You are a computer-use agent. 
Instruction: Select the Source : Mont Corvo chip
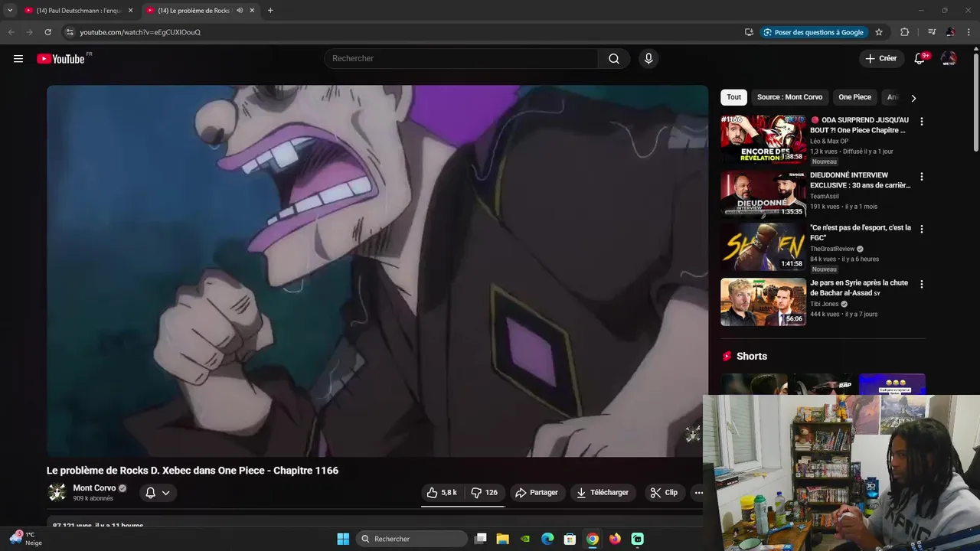(x=789, y=97)
